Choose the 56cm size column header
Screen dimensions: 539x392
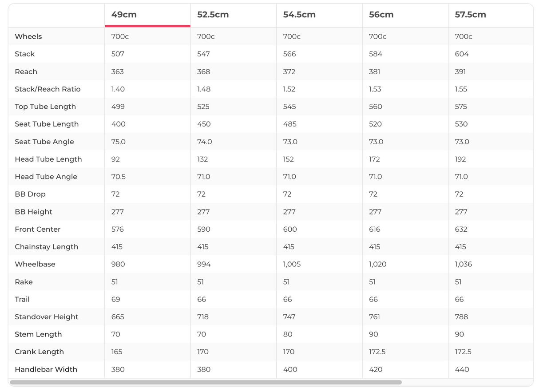381,15
